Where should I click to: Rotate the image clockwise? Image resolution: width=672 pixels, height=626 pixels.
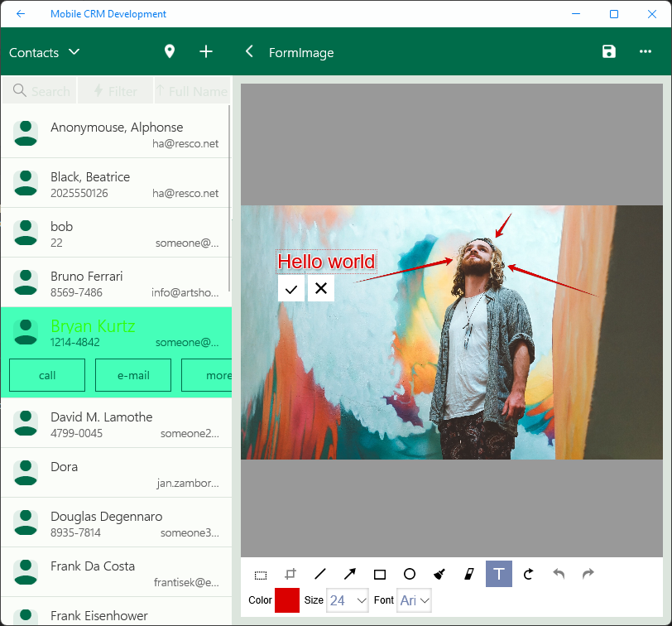[x=529, y=574]
